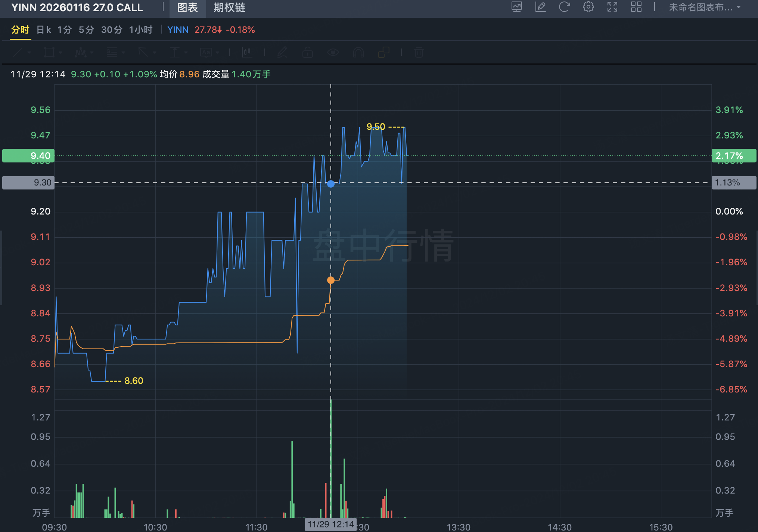
Task: Click the chart monitor icon in header
Action: pos(516,7)
